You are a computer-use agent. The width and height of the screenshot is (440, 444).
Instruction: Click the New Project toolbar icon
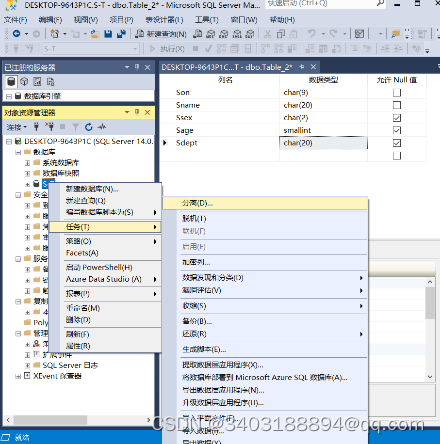coord(55,34)
